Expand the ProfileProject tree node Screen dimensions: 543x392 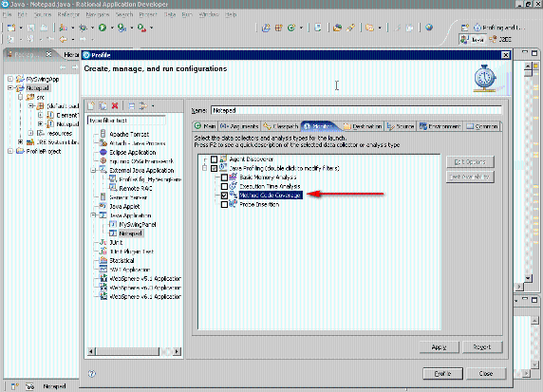pyautogui.click(x=10, y=151)
